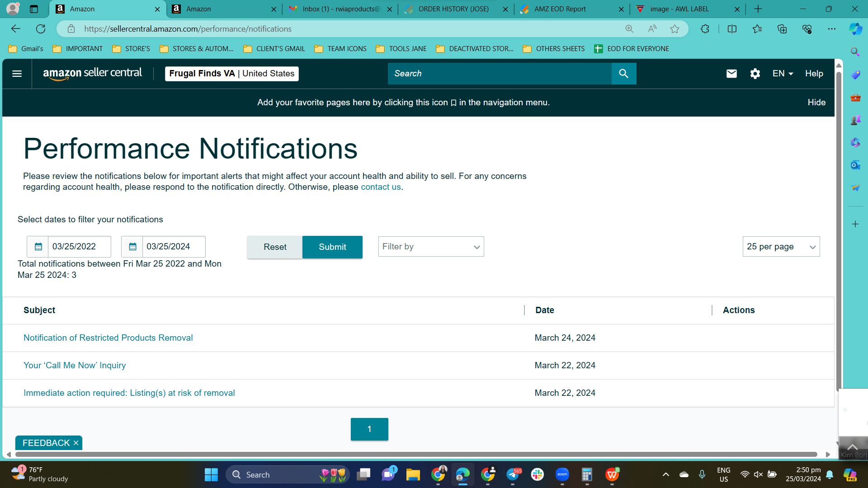Open Notification of Restricted Products Removal
Screen dimensions: 868x488
pos(108,338)
